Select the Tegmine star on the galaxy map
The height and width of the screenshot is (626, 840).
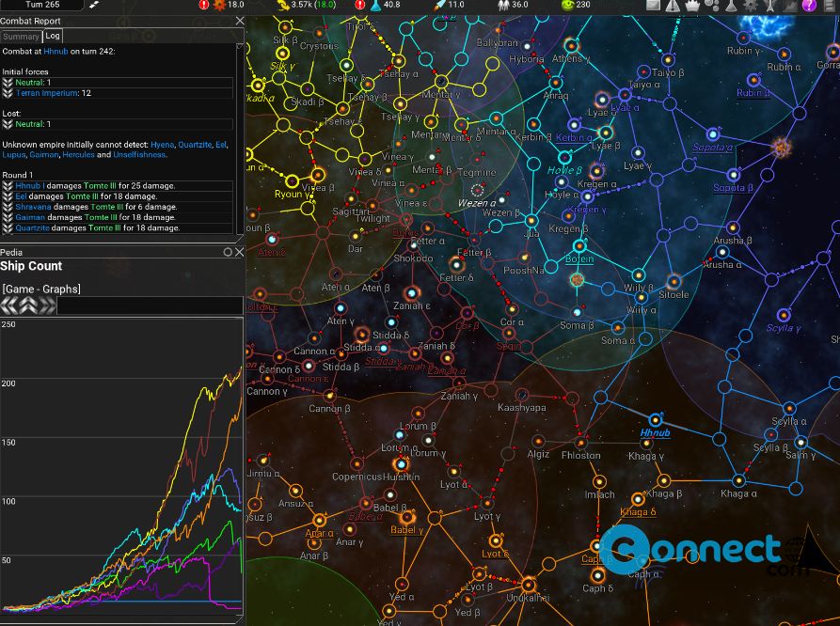point(477,160)
